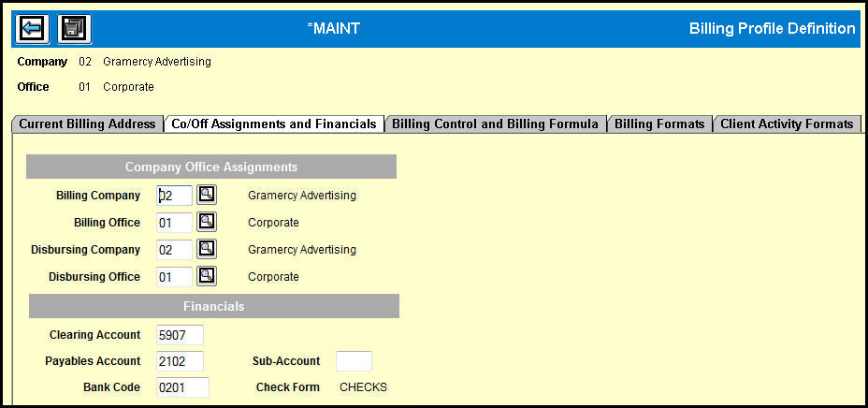The image size is (868, 408).
Task: Open lookup for Disbursing Office
Action: [x=207, y=276]
